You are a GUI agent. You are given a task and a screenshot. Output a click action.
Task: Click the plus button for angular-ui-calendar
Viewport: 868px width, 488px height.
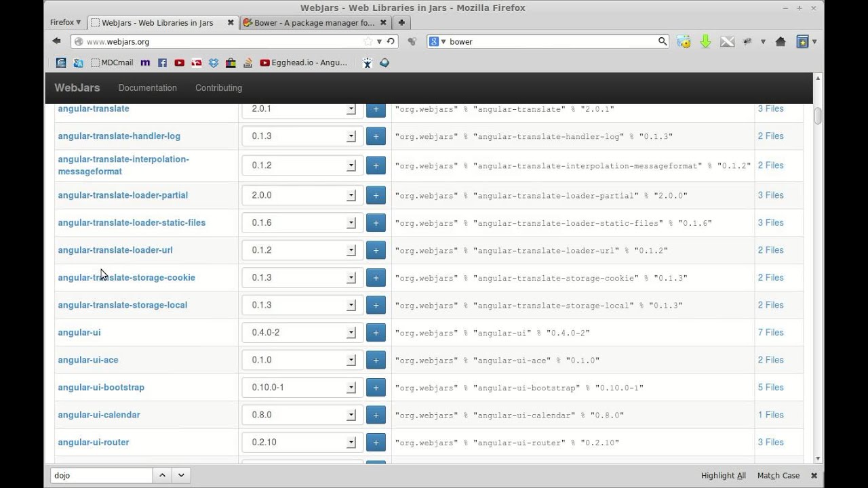[x=376, y=415]
